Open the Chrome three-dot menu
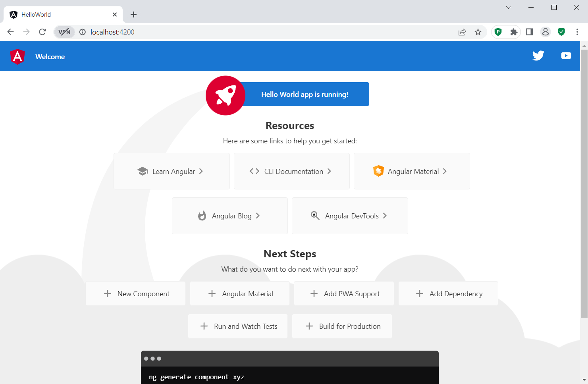 click(x=577, y=32)
